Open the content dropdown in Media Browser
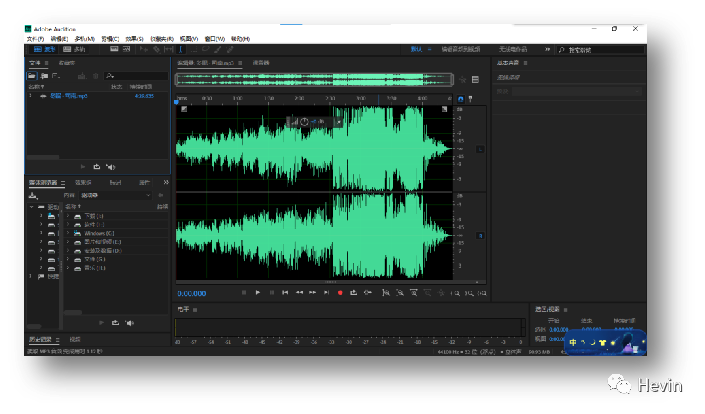The image size is (705, 414). pyautogui.click(x=116, y=195)
